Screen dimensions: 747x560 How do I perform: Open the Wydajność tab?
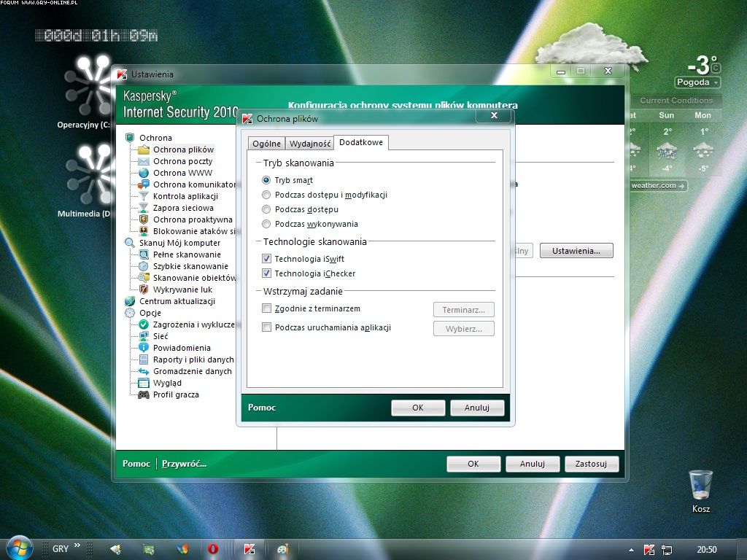coord(309,144)
